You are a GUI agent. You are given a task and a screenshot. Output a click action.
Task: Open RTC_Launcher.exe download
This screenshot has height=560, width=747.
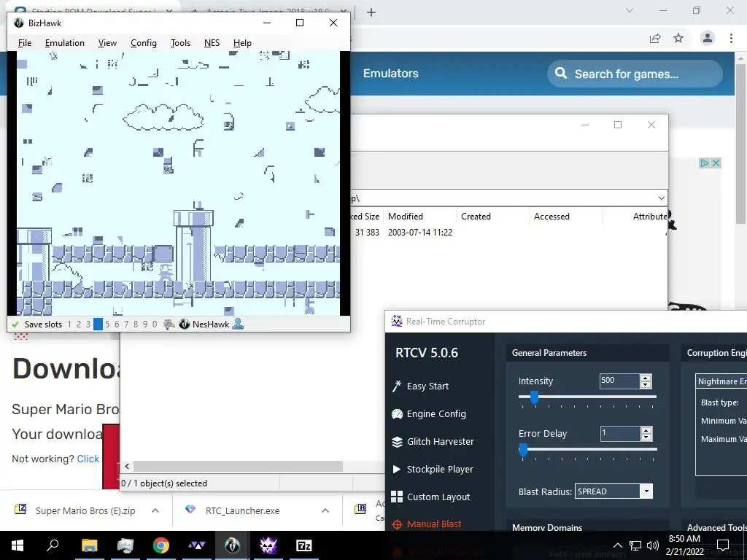pos(242,510)
